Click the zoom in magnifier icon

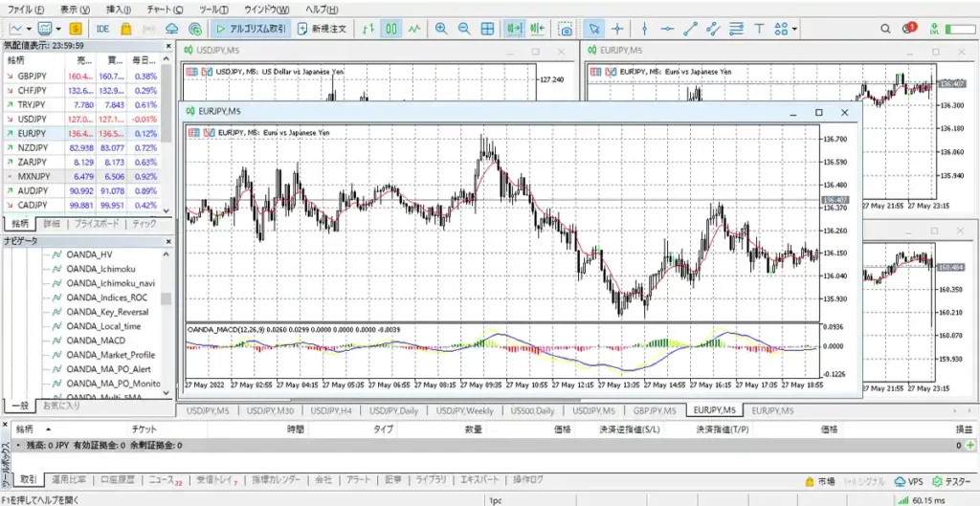441,29
